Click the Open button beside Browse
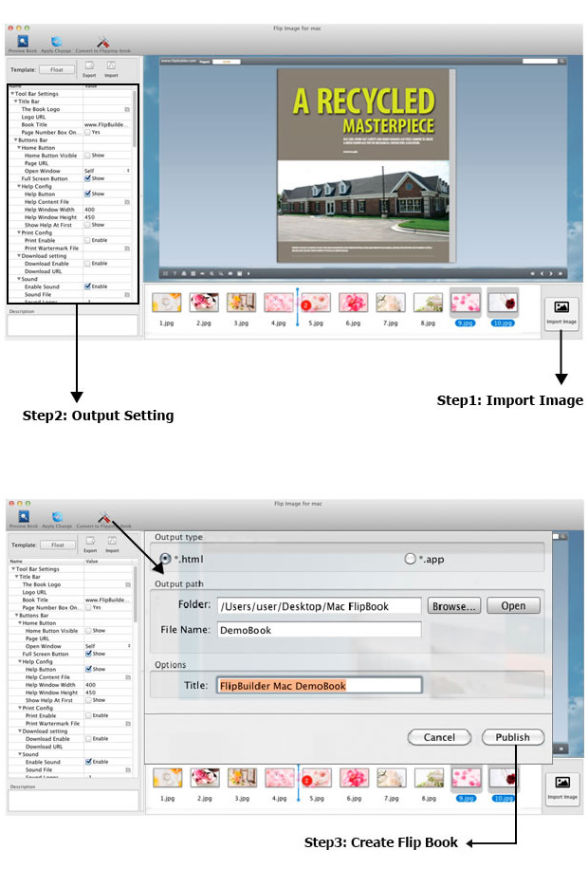Image resolution: width=588 pixels, height=887 pixels. point(513,606)
